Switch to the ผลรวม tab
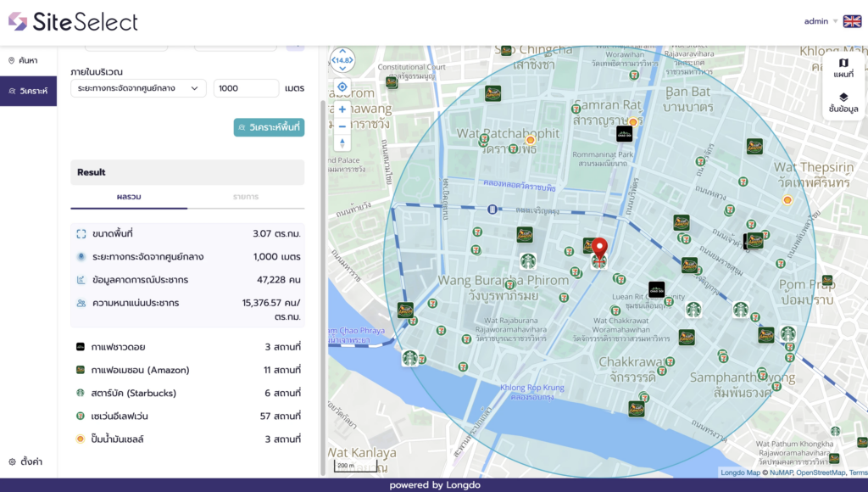The height and width of the screenshot is (492, 868). (129, 197)
